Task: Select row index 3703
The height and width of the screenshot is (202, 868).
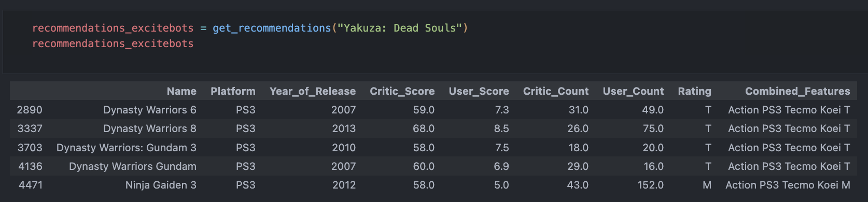Action: coord(30,148)
